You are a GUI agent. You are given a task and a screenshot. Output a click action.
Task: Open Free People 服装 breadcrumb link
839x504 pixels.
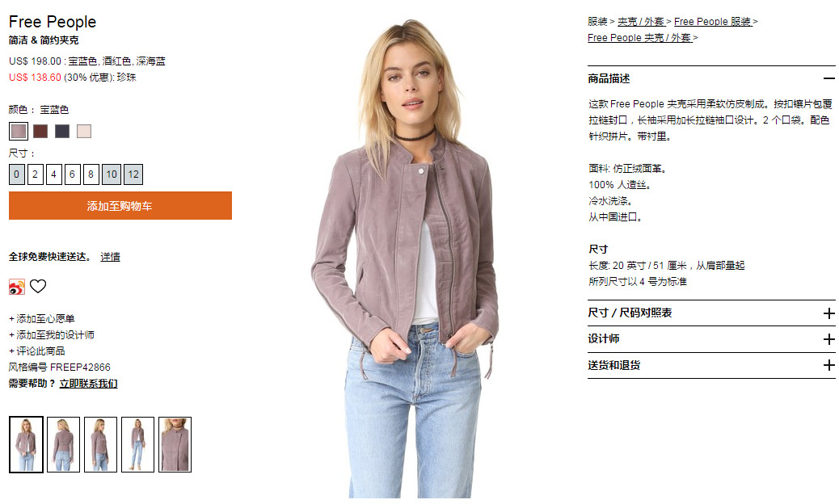click(x=713, y=21)
